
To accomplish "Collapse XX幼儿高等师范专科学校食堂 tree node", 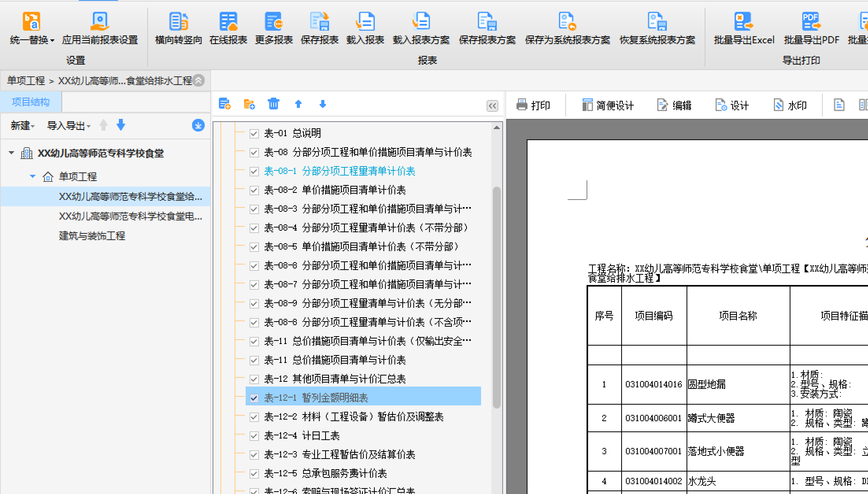I will click(11, 153).
